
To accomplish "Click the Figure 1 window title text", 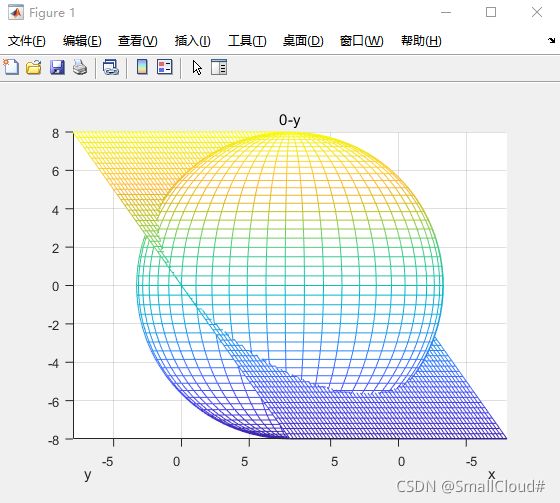I will [x=52, y=13].
